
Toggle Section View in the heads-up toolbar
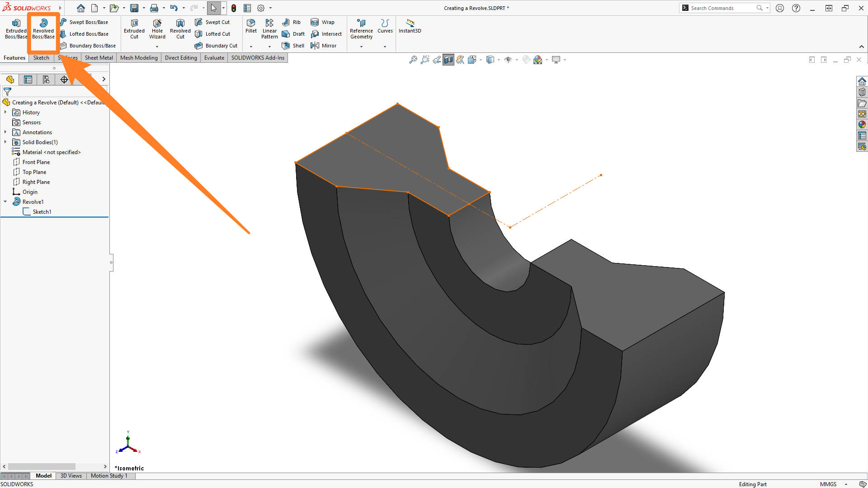click(448, 59)
